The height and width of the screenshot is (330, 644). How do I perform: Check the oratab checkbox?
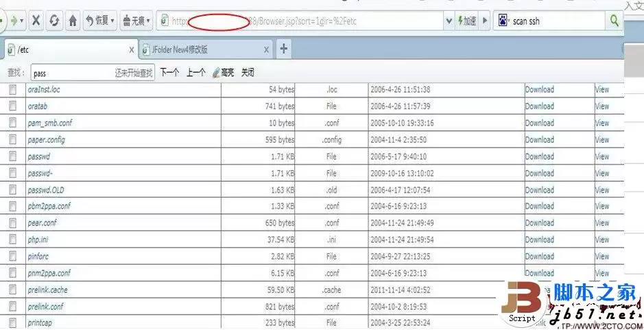click(12, 106)
